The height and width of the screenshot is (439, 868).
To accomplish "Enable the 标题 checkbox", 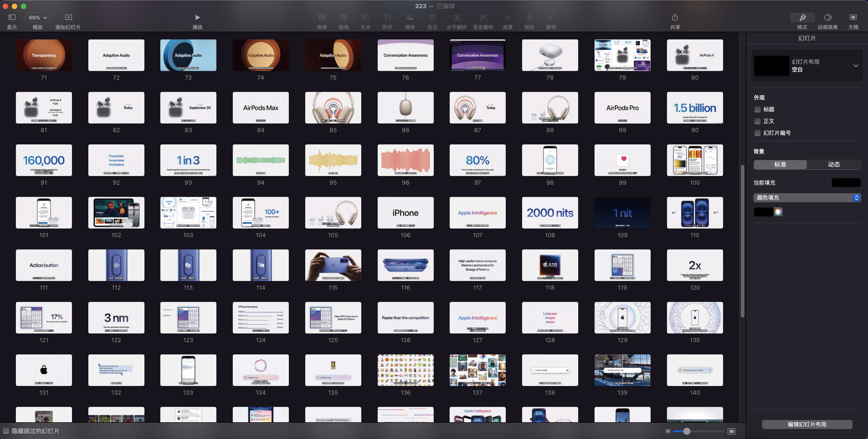I will coord(758,110).
